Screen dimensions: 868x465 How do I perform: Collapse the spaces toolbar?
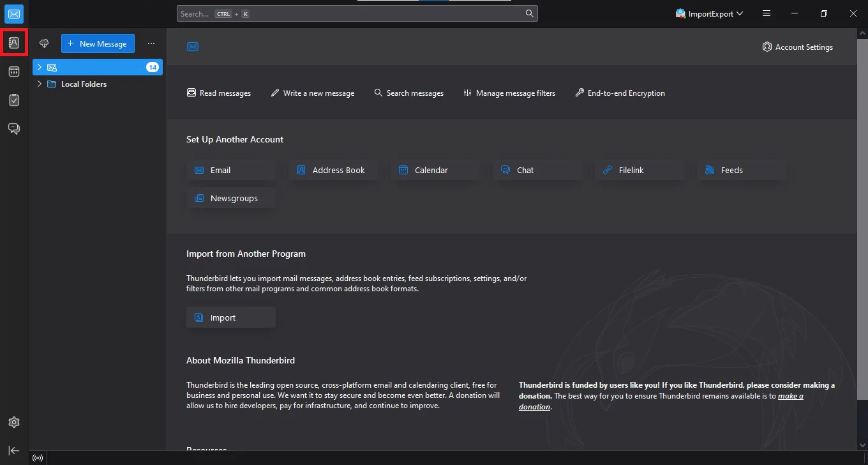14,451
